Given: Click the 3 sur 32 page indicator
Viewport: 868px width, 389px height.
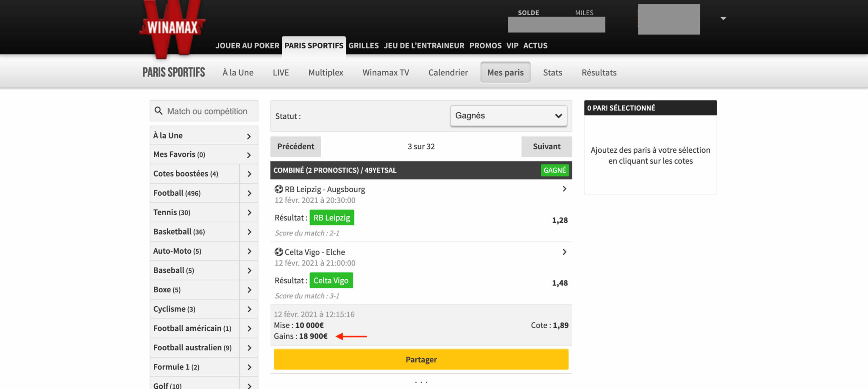Looking at the screenshot, I should point(421,146).
